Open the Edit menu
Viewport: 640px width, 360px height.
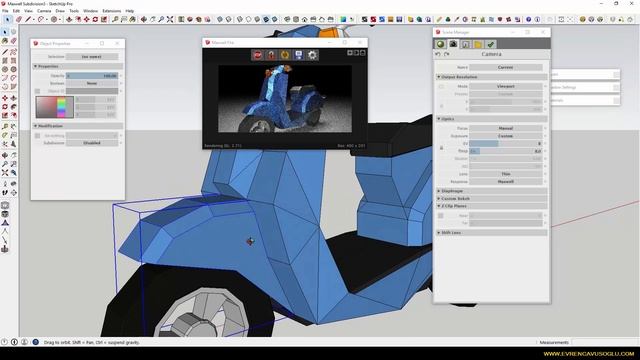[16, 11]
